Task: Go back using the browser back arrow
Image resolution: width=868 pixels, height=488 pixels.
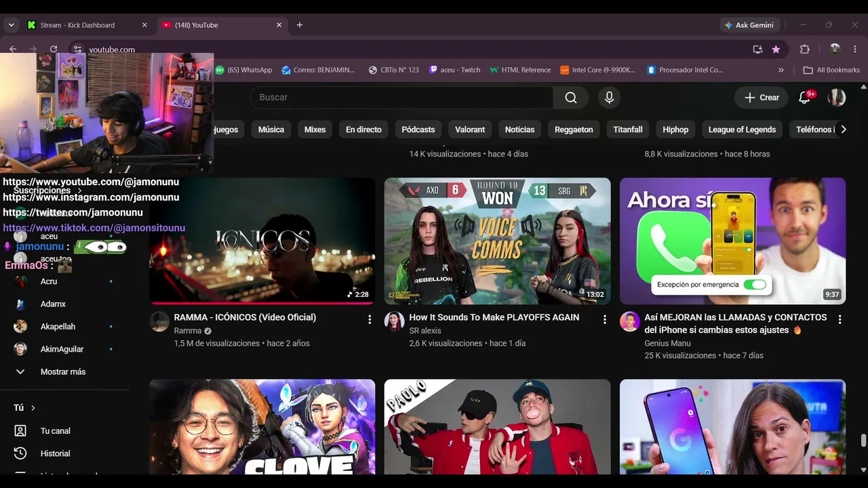Action: (x=13, y=49)
